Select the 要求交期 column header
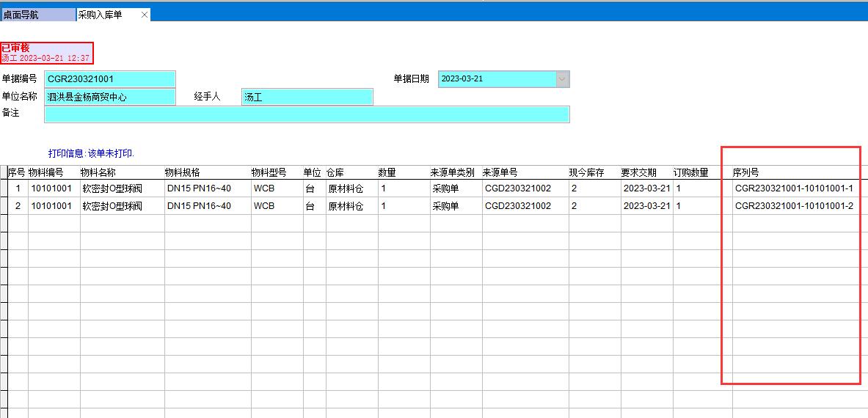 [x=639, y=173]
